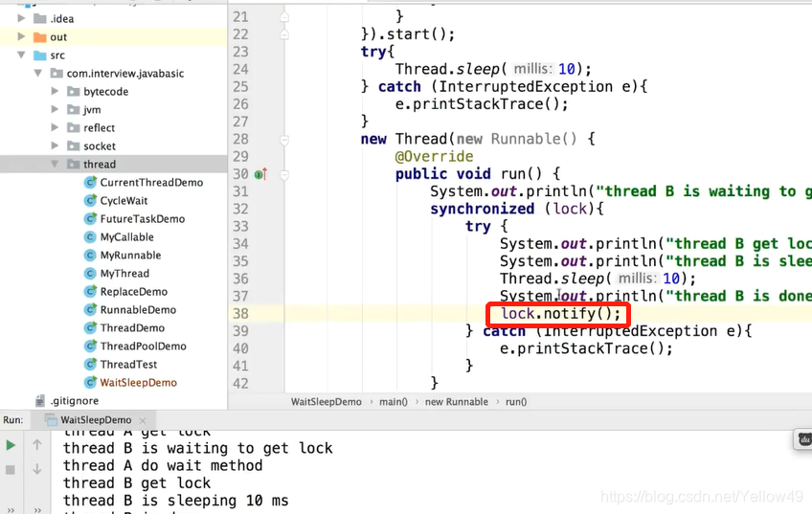812x514 pixels.
Task: Collapse the thread package arrow
Action: click(55, 164)
